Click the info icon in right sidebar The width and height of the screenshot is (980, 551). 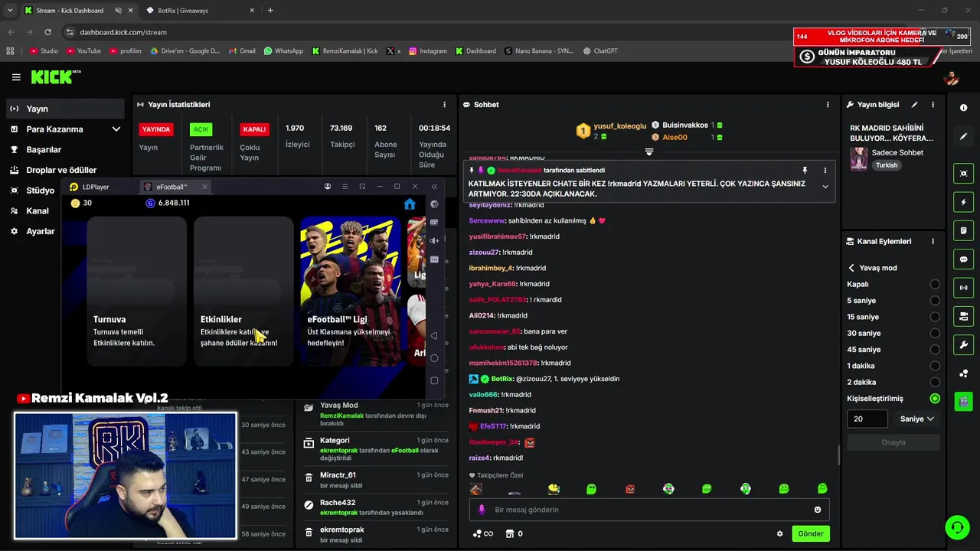click(x=963, y=108)
